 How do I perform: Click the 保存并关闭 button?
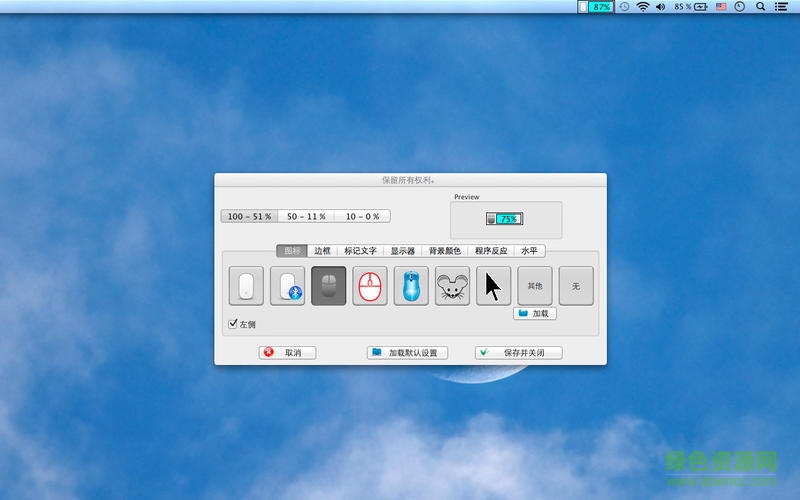[518, 353]
